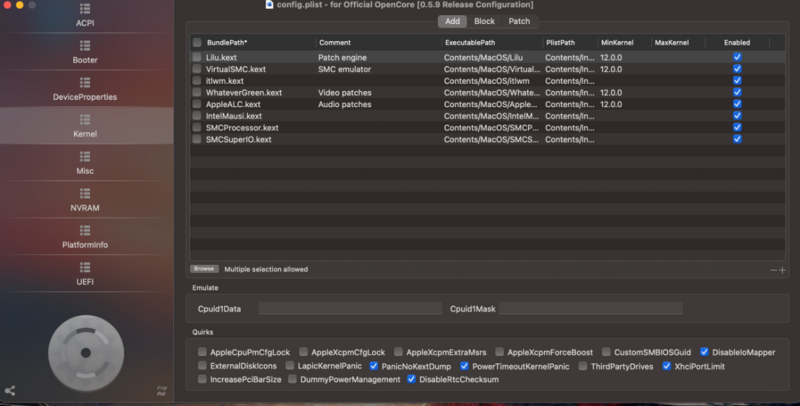800x406 pixels.
Task: Open the Misc section icon
Action: click(85, 157)
